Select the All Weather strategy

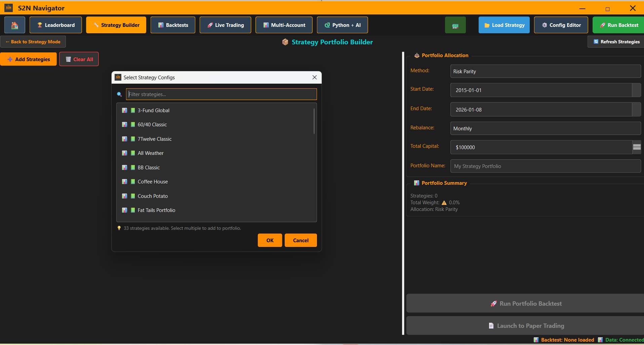[x=215, y=153]
